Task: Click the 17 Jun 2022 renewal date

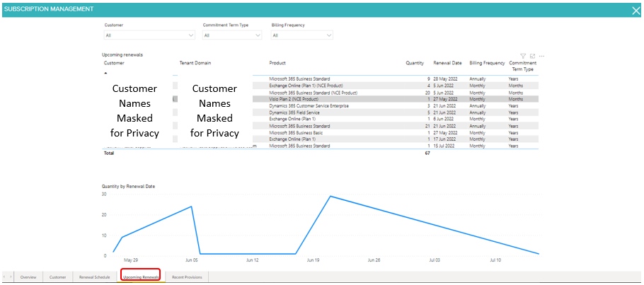Action: (x=445, y=139)
